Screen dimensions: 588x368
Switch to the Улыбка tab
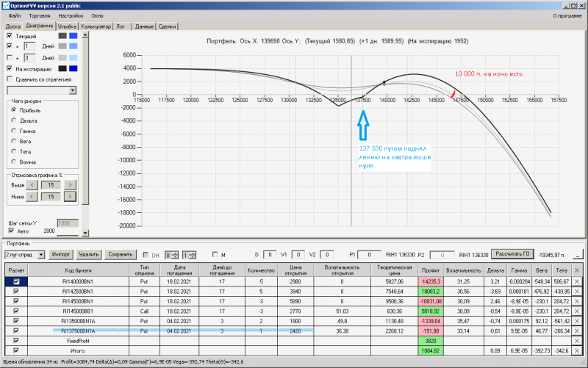tap(67, 26)
